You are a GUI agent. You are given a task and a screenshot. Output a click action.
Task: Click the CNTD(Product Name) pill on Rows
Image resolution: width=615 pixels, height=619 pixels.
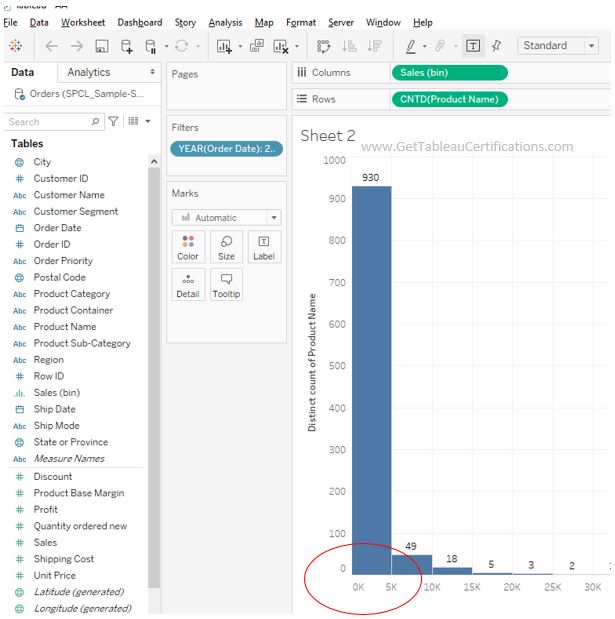coord(450,99)
